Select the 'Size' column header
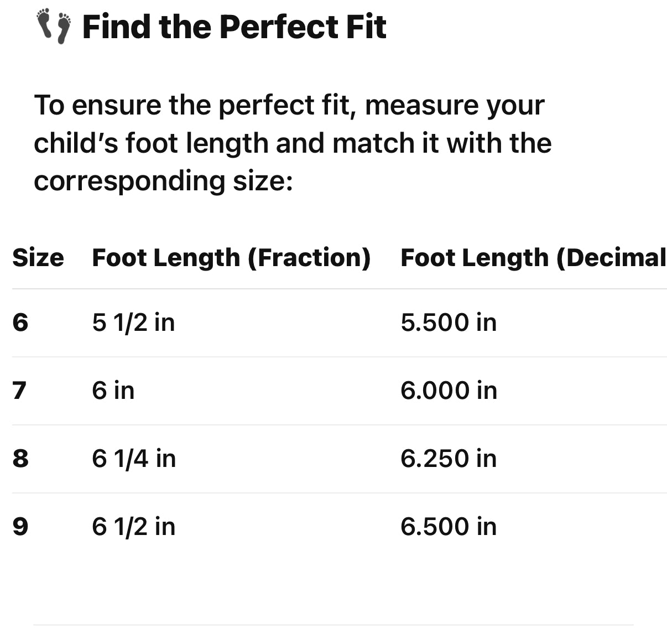The height and width of the screenshot is (644, 667). [38, 258]
